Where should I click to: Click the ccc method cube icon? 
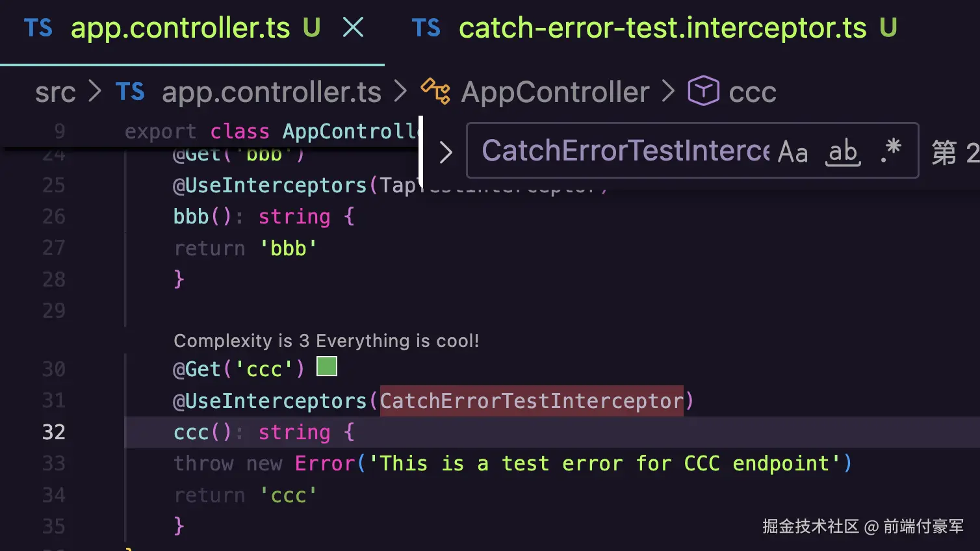(703, 92)
